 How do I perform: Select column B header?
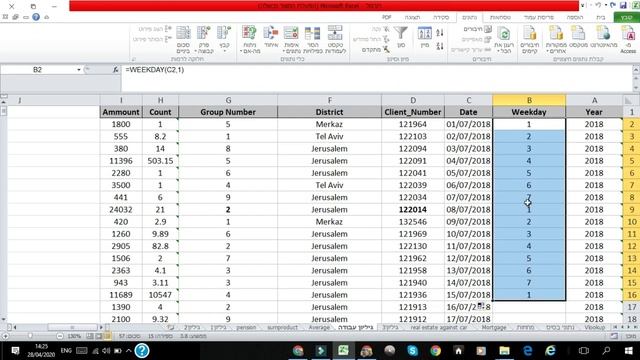click(x=529, y=100)
